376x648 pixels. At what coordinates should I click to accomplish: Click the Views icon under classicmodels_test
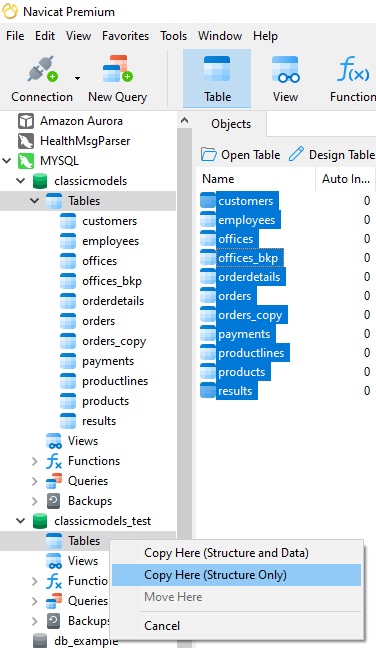[x=54, y=561]
